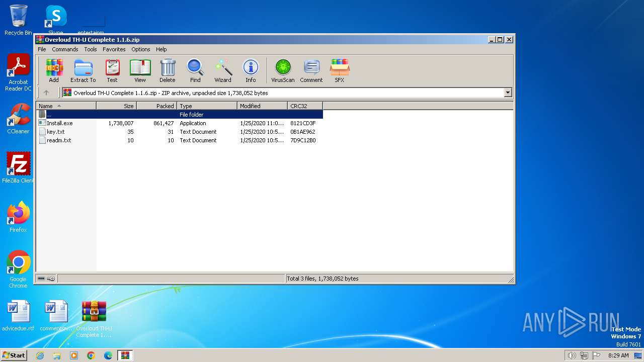Open the Options menu
644x362 pixels.
(x=141, y=49)
